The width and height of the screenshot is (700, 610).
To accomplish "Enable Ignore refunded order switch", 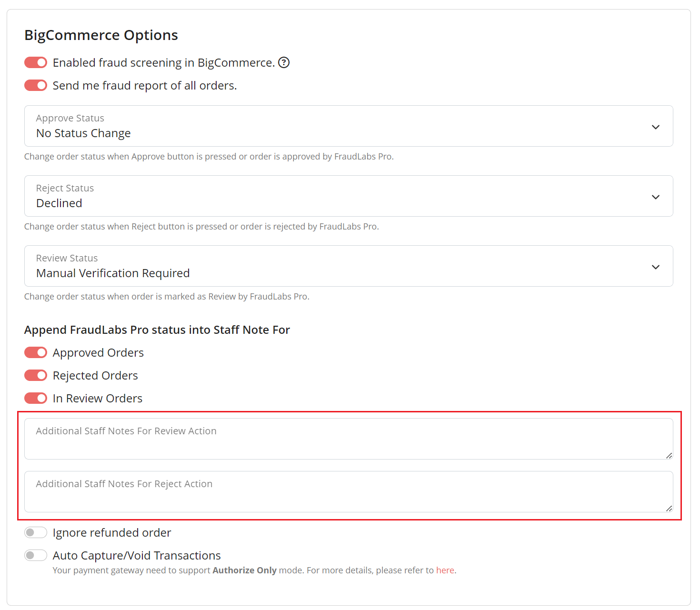I will (36, 532).
